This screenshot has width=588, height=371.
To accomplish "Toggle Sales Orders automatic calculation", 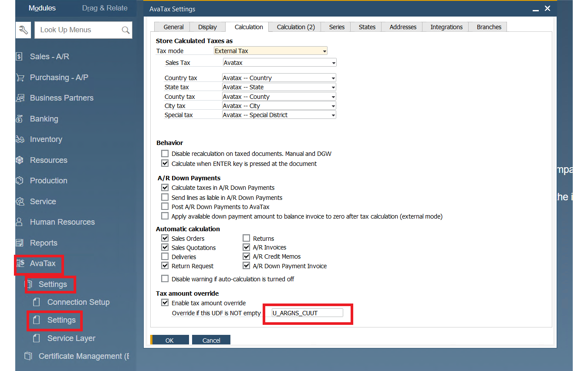I will coord(165,238).
